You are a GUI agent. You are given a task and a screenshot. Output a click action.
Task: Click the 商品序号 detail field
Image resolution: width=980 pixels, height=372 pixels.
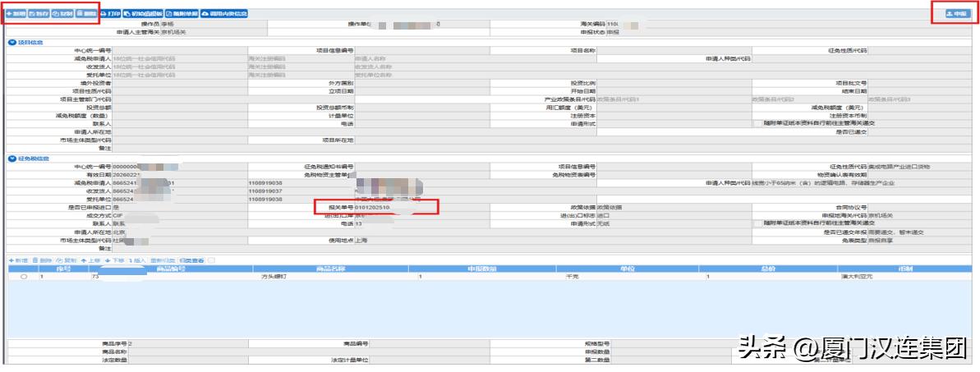tap(187, 344)
